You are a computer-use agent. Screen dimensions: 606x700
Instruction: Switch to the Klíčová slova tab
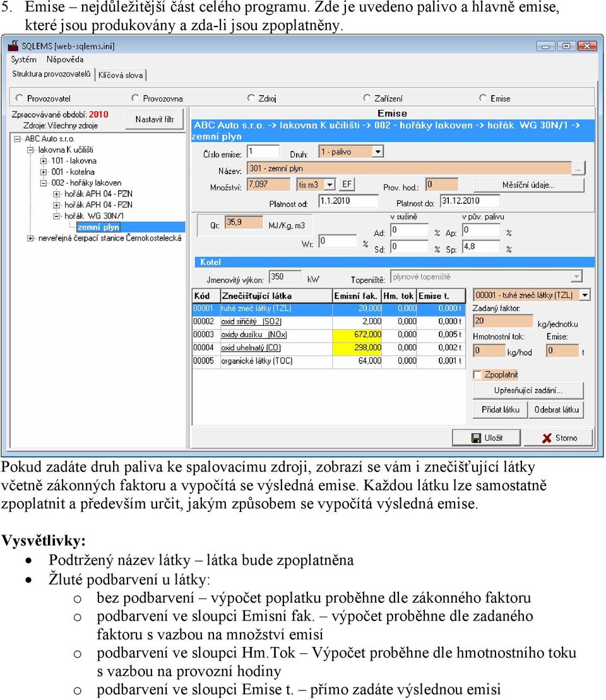[121, 75]
